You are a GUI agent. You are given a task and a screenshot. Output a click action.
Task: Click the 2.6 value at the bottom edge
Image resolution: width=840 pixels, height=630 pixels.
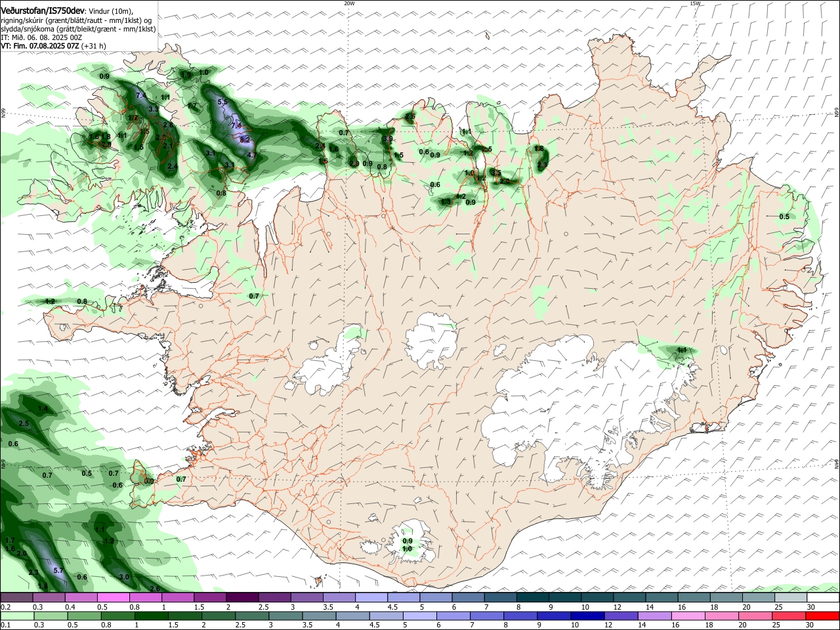point(156,589)
